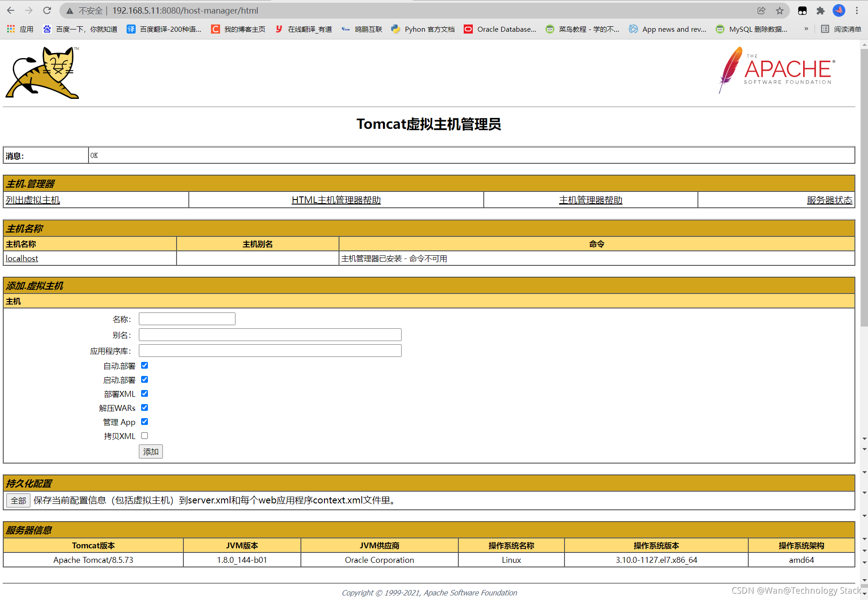Click the Linux operating system cell
This screenshot has width=868, height=600.
click(511, 560)
